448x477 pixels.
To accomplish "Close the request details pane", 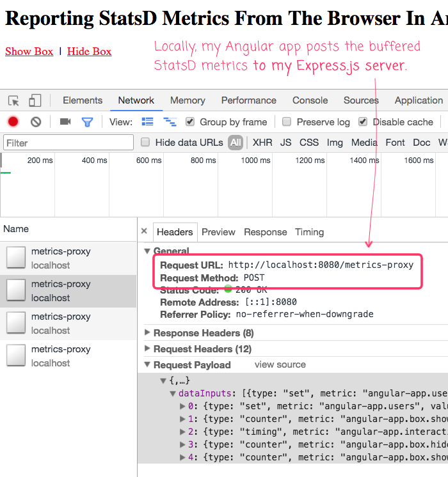I will pos(144,231).
